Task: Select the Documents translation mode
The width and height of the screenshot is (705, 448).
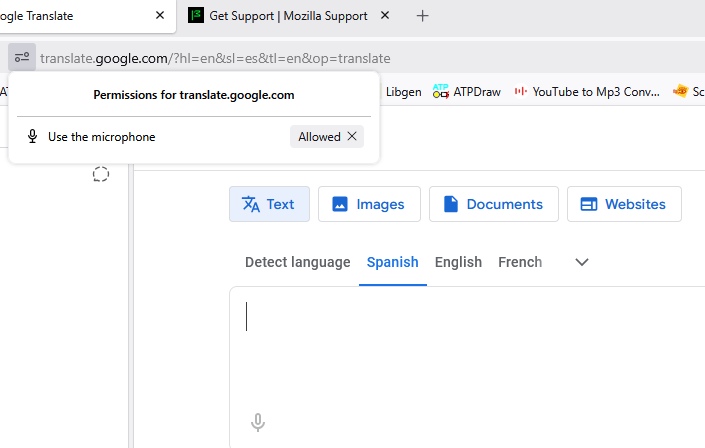Action: pyautogui.click(x=494, y=204)
